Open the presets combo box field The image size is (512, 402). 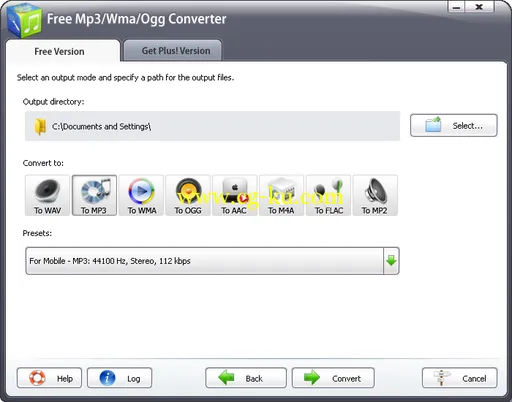pyautogui.click(x=212, y=261)
